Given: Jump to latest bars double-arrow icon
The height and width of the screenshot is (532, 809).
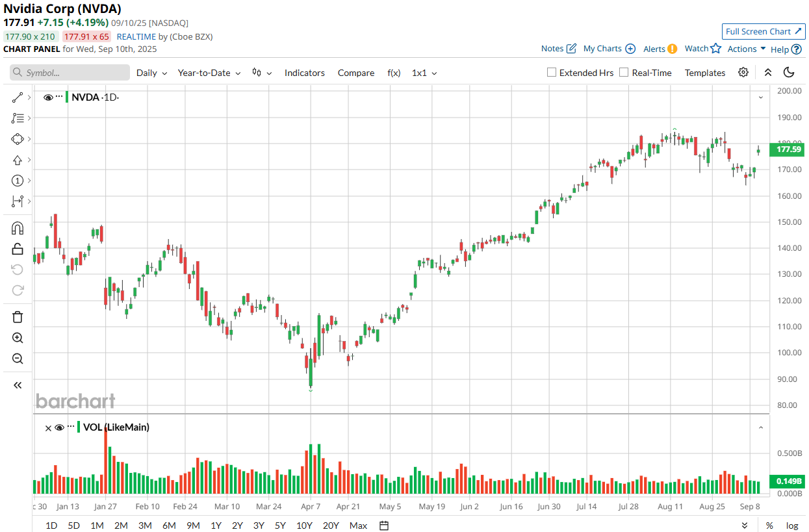Looking at the screenshot, I should pos(745,525).
